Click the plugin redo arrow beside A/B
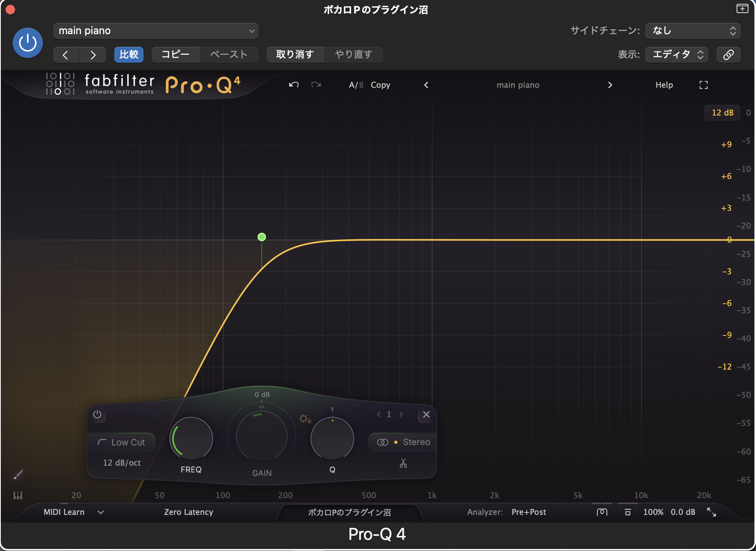This screenshot has height=551, width=756. [316, 85]
